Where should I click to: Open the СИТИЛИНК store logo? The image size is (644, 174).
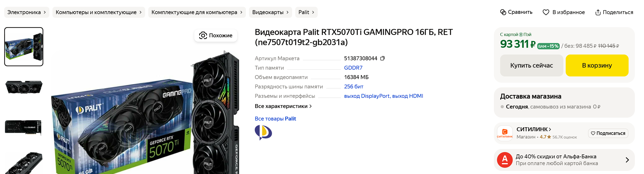pyautogui.click(x=505, y=133)
